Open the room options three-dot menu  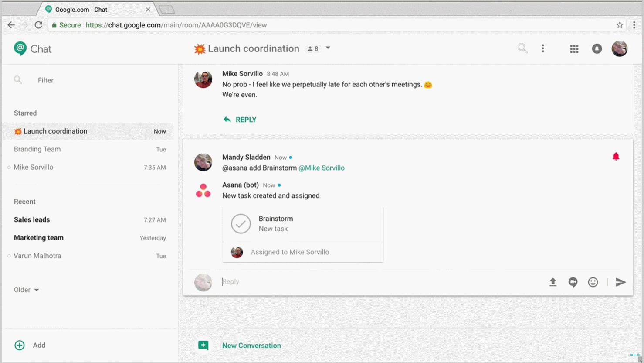click(543, 48)
